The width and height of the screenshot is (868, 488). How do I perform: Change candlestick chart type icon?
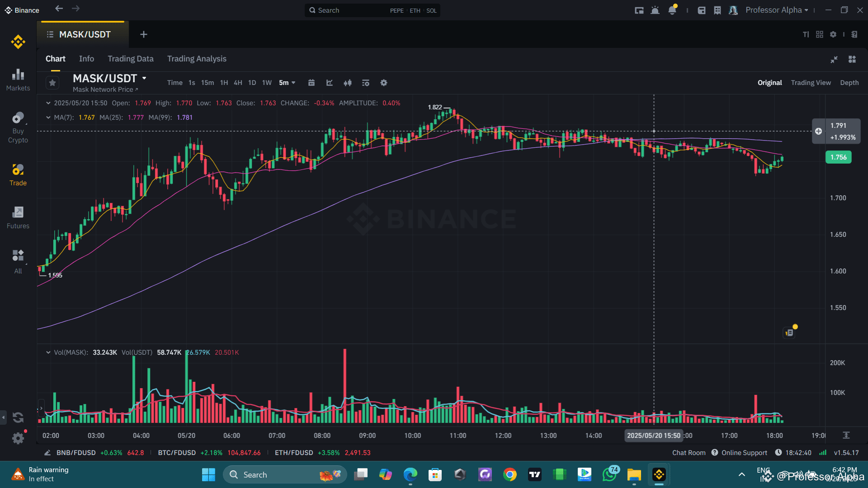(348, 83)
